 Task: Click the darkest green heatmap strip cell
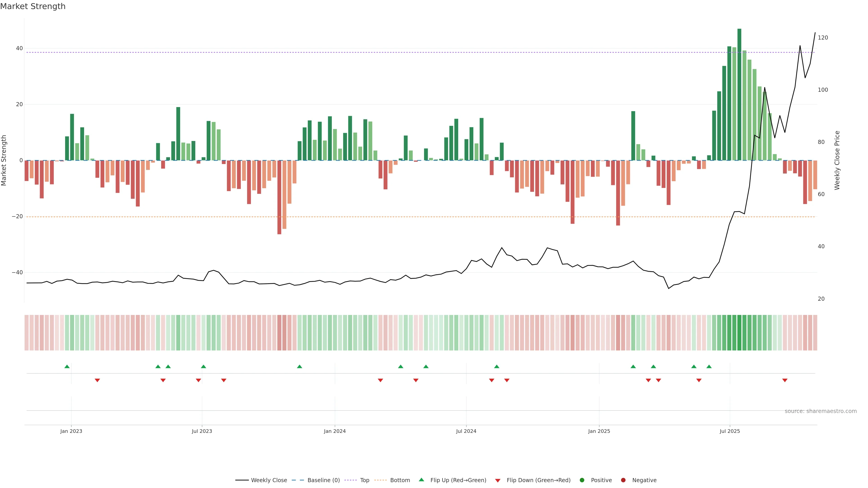(739, 333)
